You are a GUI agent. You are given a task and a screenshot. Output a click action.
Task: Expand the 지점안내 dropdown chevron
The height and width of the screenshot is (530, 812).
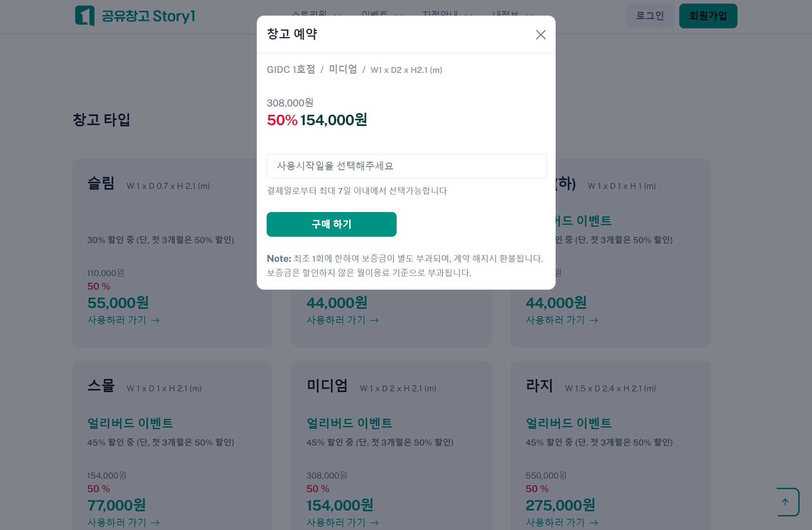pos(469,15)
